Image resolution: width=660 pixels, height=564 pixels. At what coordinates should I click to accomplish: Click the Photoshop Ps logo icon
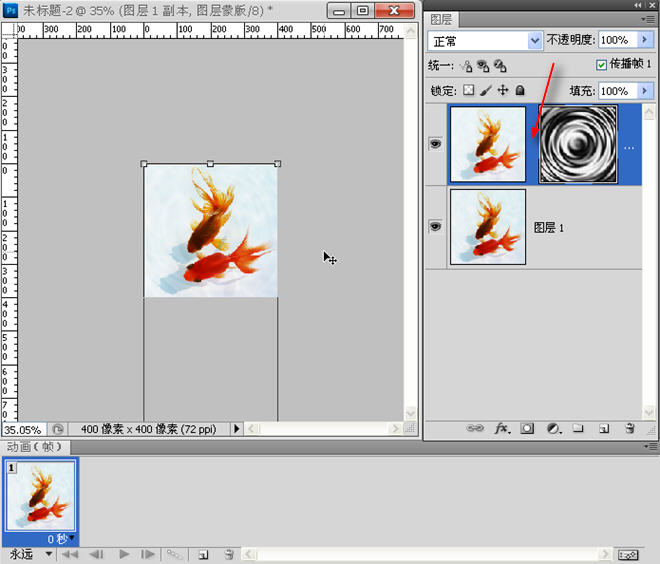(10, 10)
